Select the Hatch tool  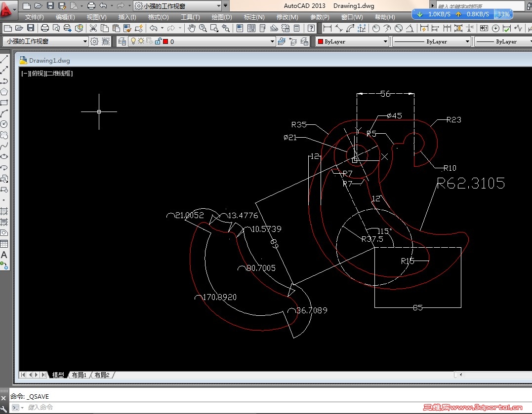coord(4,211)
